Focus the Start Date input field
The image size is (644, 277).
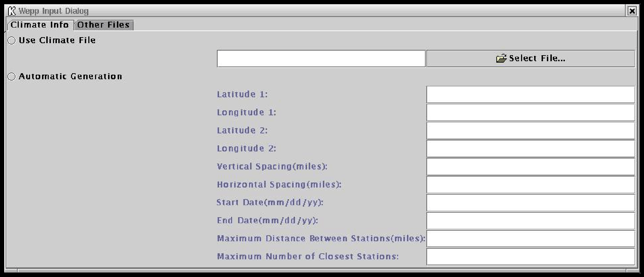pos(530,203)
